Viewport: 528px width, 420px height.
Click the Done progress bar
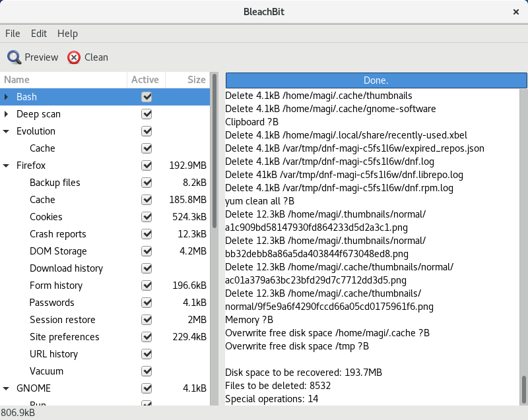pyautogui.click(x=376, y=80)
